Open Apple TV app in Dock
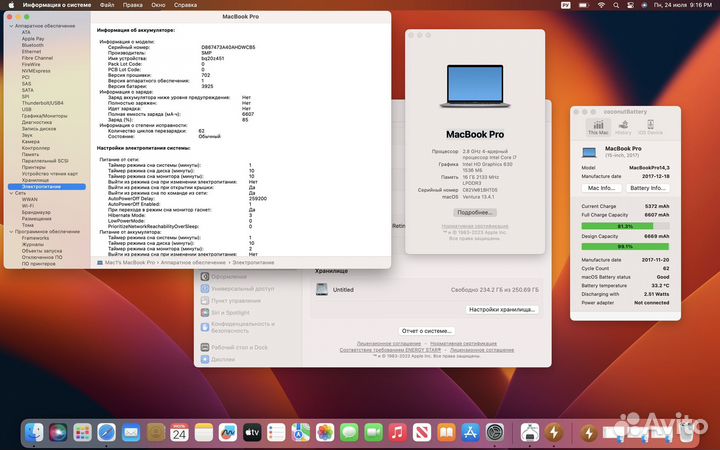 click(252, 433)
